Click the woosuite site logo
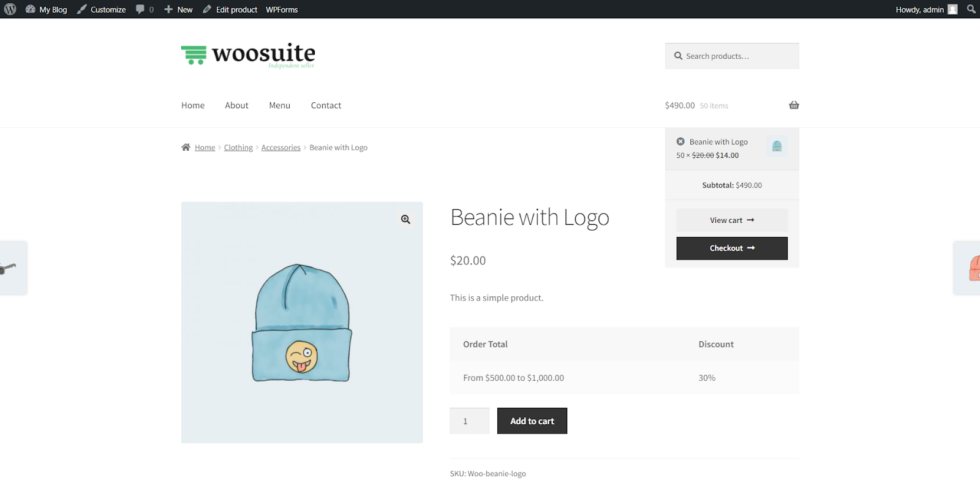The width and height of the screenshot is (980, 483). pyautogui.click(x=248, y=55)
